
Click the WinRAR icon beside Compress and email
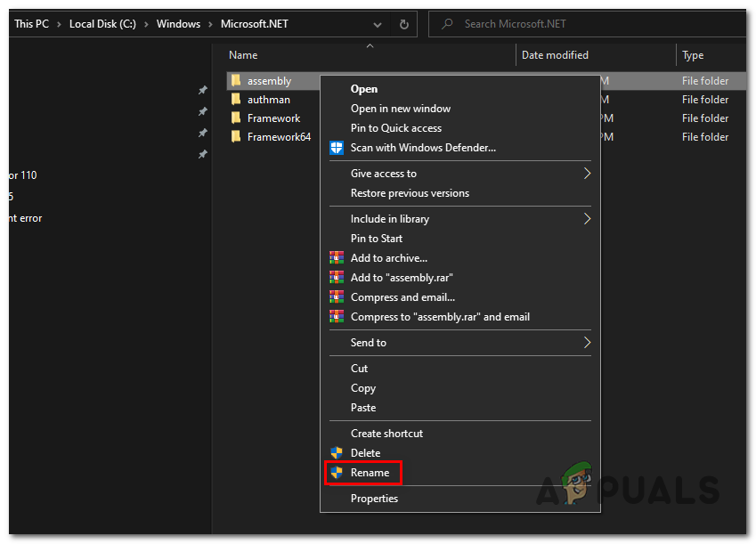click(x=337, y=297)
